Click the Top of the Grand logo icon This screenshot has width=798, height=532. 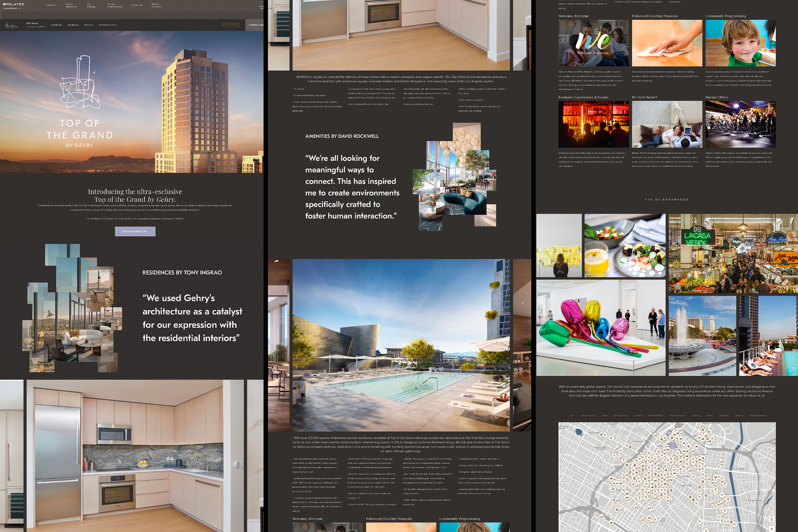tap(12, 26)
